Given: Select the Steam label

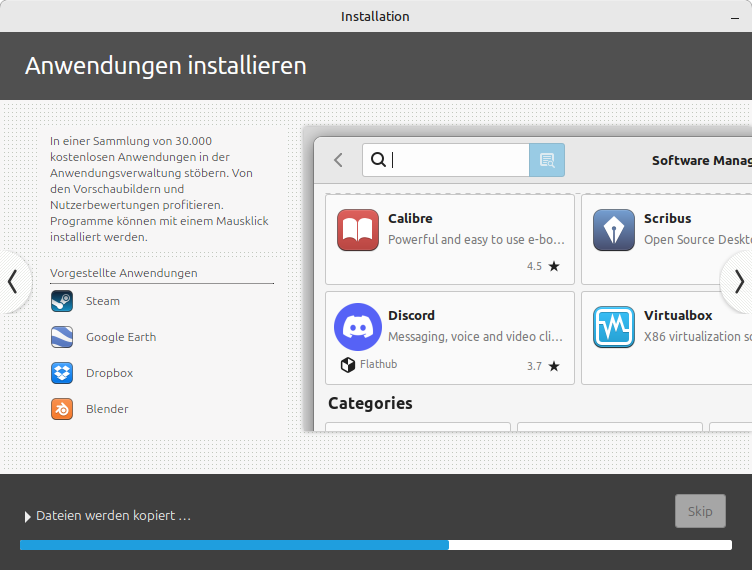Looking at the screenshot, I should [x=103, y=301].
